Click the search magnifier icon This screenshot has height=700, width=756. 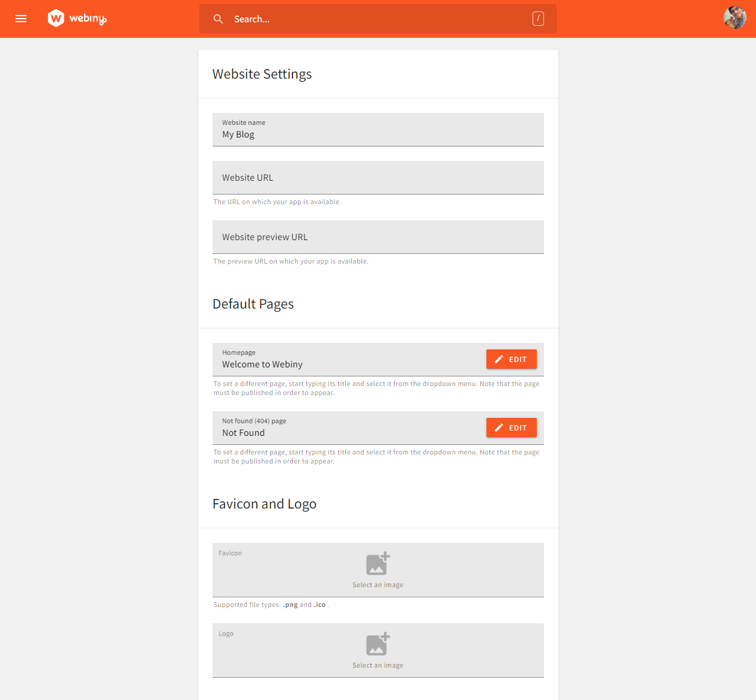(x=218, y=19)
